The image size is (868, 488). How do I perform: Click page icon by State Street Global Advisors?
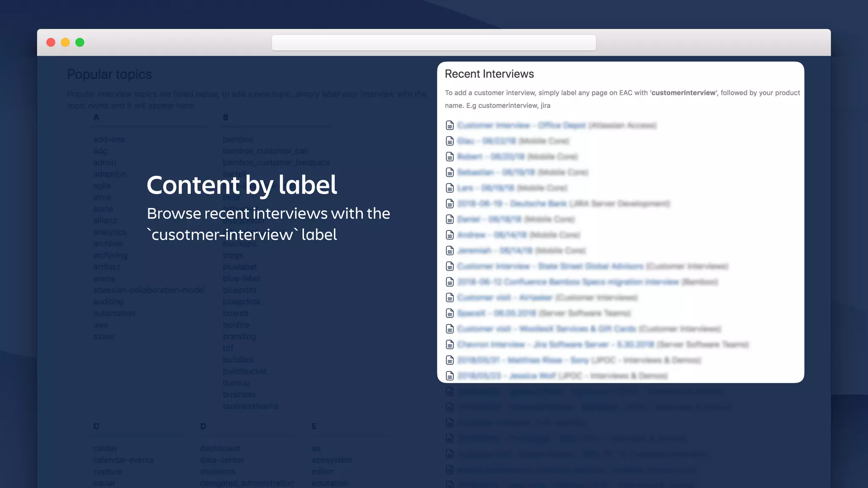[450, 266]
